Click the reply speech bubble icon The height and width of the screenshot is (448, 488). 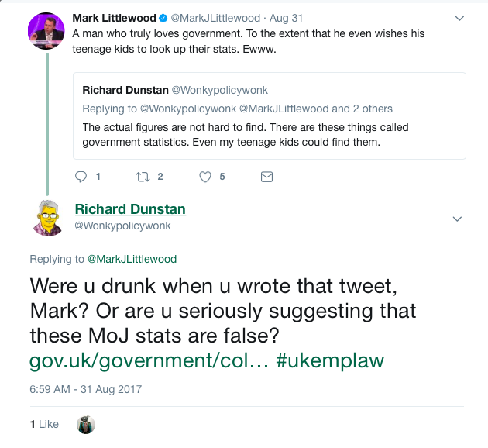coord(81,177)
